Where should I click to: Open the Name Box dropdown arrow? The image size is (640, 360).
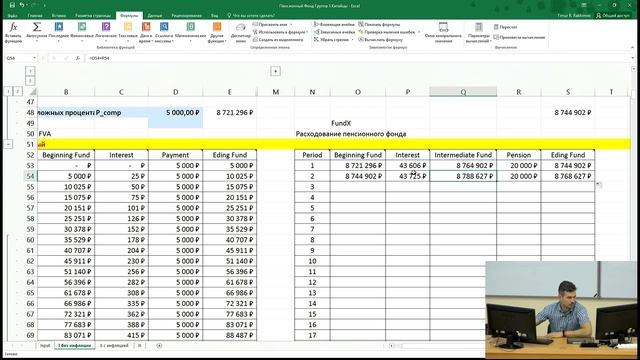pos(34,58)
